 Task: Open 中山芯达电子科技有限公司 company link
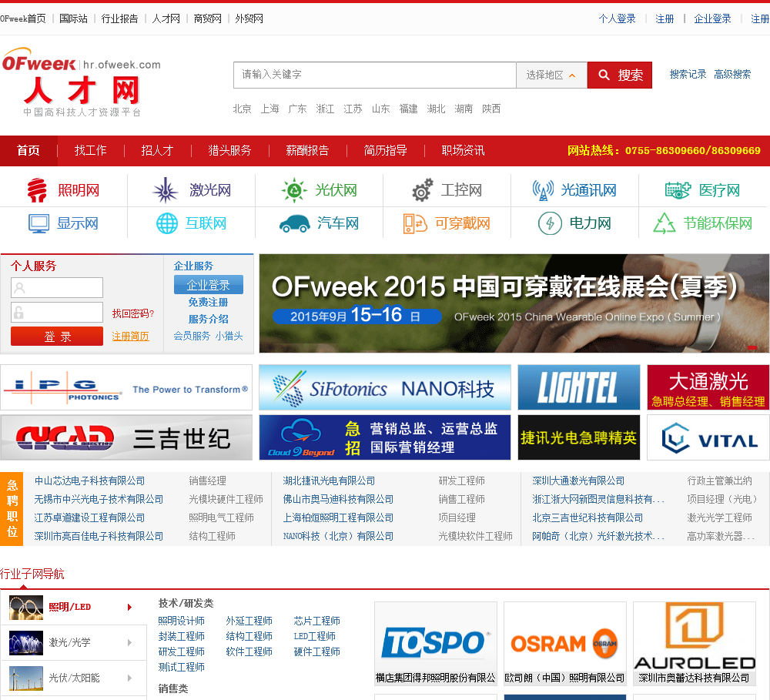[x=89, y=481]
